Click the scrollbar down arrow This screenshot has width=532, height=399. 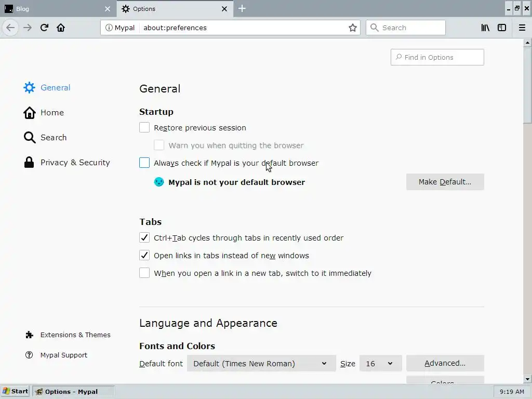(x=527, y=379)
